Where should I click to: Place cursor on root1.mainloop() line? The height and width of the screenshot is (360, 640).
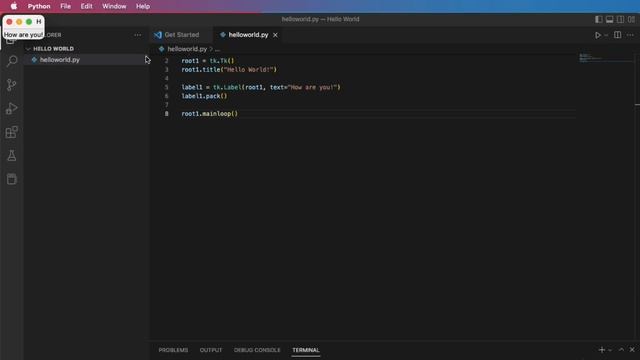[209, 114]
